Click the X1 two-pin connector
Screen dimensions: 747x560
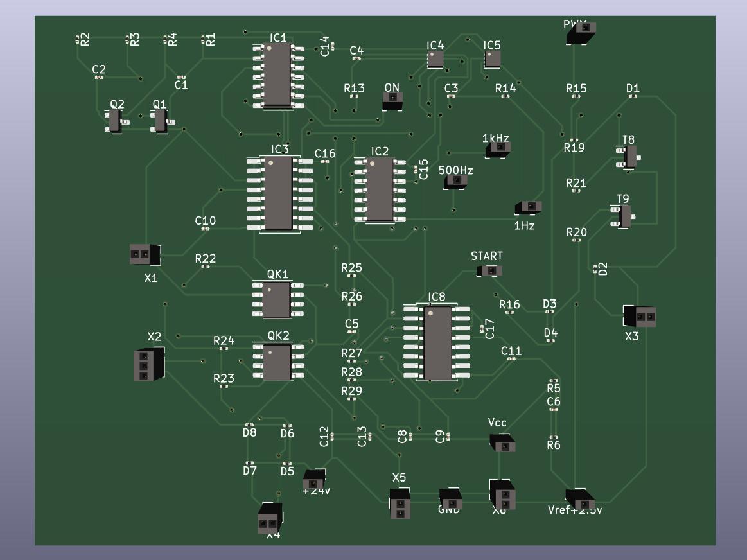point(145,255)
